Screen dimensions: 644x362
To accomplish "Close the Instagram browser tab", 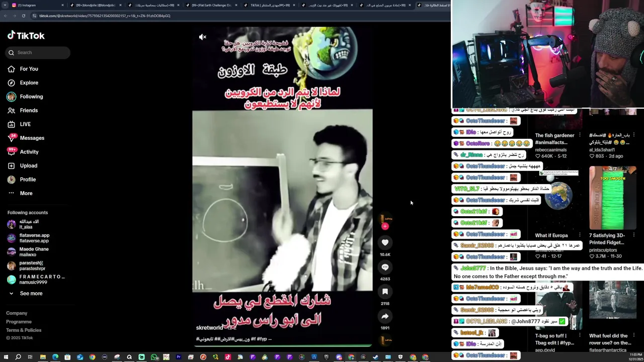I will (x=63, y=5).
